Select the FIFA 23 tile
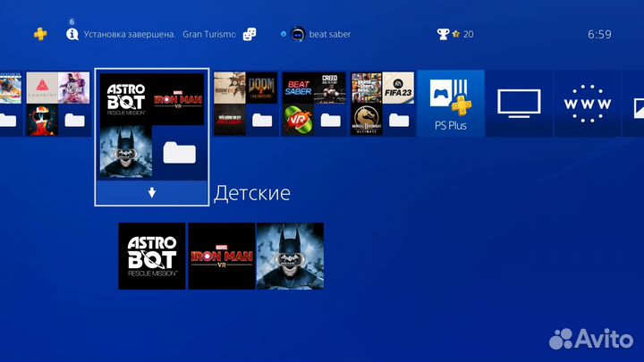Viewport: 644px width, 362px height. pos(398,88)
